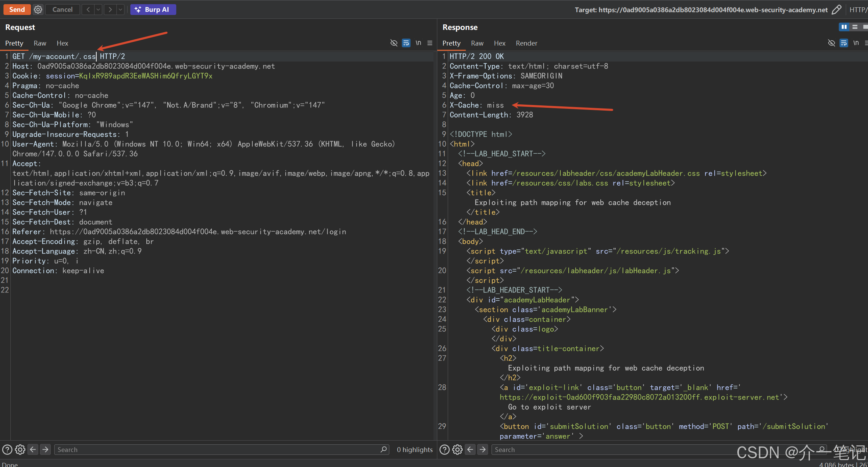868x467 pixels.
Task: Expand history forward dropdown arrow
Action: [x=120, y=9]
